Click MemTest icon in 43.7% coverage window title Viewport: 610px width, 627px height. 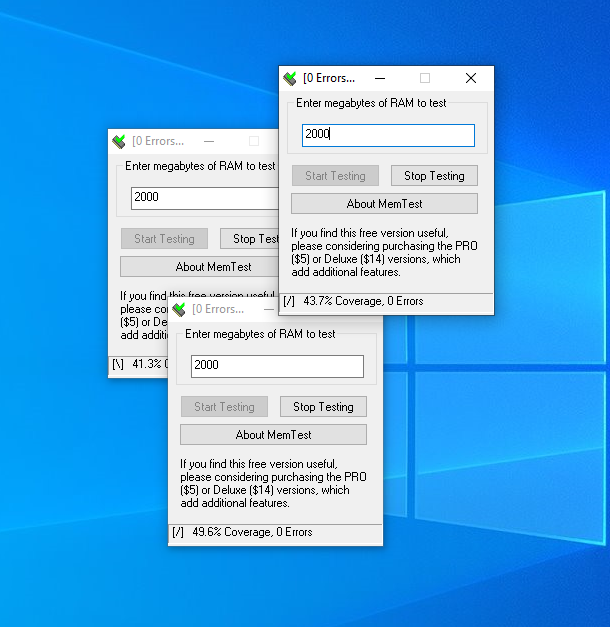(x=290, y=78)
